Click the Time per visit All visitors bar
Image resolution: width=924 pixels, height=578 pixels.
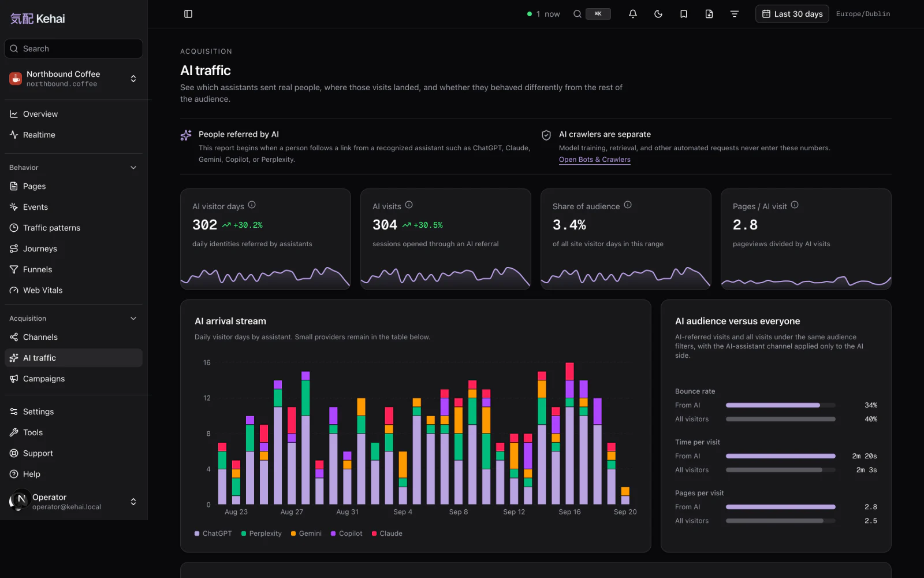point(781,470)
